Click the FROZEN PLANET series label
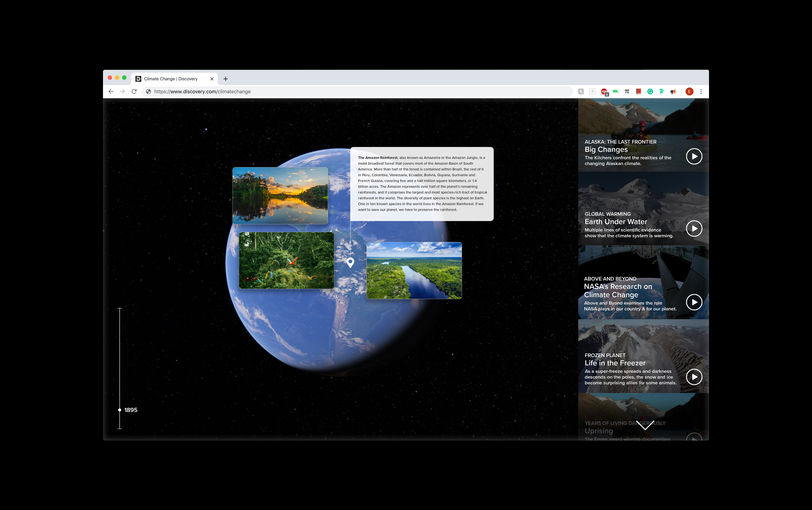The height and width of the screenshot is (510, 812). tap(605, 355)
